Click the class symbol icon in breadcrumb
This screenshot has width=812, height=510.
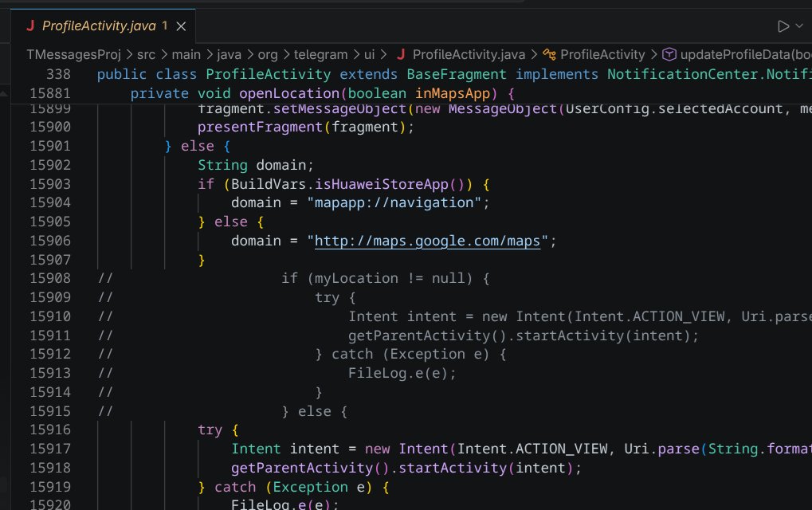(x=549, y=54)
